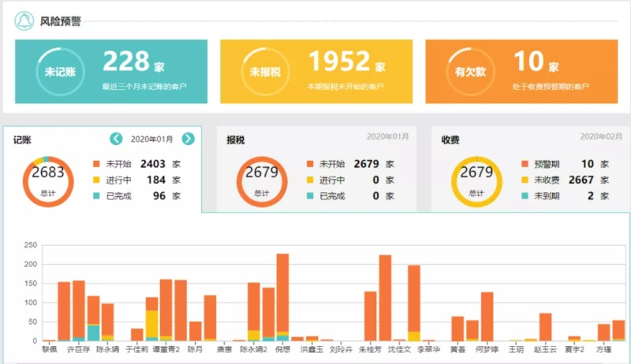Toggle the 未开始 legend in 记账 panel
The height and width of the screenshot is (364, 631).
pyautogui.click(x=112, y=164)
